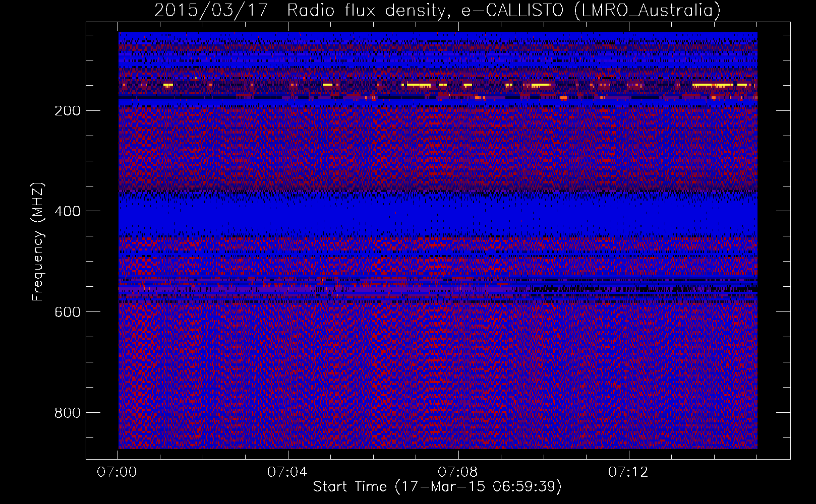Click the '07:00' time tick label
The image size is (816, 504).
pyautogui.click(x=118, y=472)
